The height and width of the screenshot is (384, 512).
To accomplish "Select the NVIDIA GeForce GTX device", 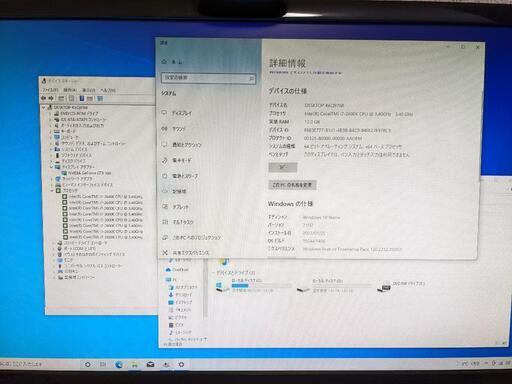I will pyautogui.click(x=89, y=173).
